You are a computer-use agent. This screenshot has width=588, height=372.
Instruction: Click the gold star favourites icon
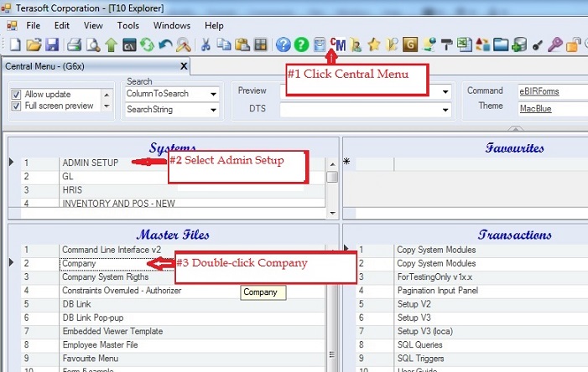coord(374,44)
